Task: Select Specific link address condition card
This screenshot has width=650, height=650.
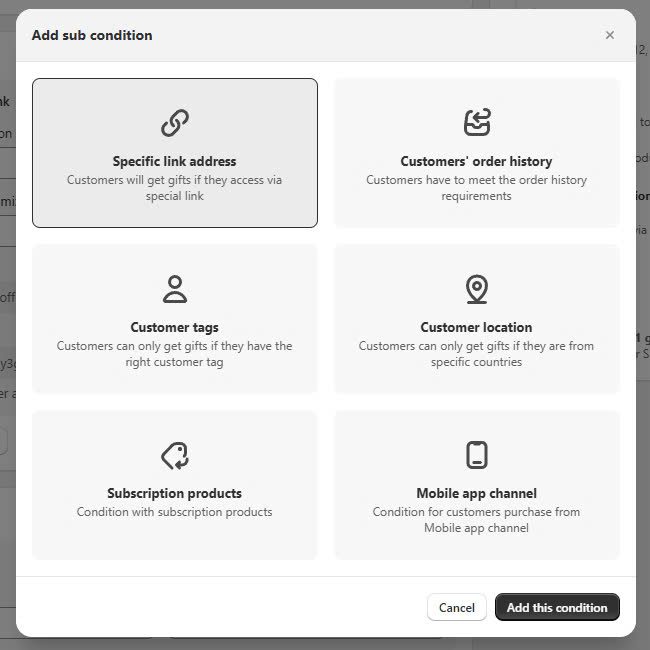Action: [x=175, y=153]
